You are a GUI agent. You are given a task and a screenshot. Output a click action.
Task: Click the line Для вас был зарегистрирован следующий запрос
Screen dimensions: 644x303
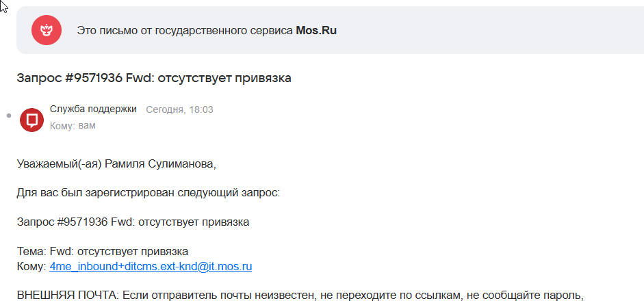pyautogui.click(x=149, y=193)
